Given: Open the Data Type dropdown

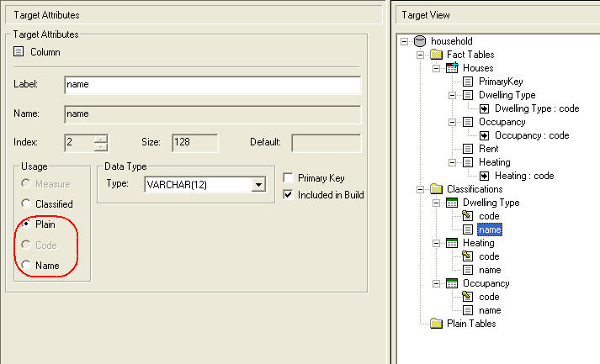Looking at the screenshot, I should 259,184.
